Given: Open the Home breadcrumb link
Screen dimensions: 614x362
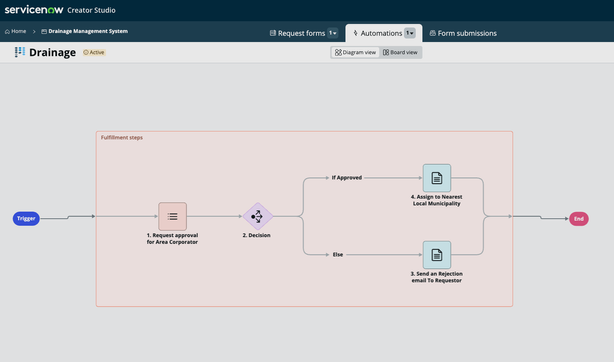Looking at the screenshot, I should pyautogui.click(x=16, y=31).
